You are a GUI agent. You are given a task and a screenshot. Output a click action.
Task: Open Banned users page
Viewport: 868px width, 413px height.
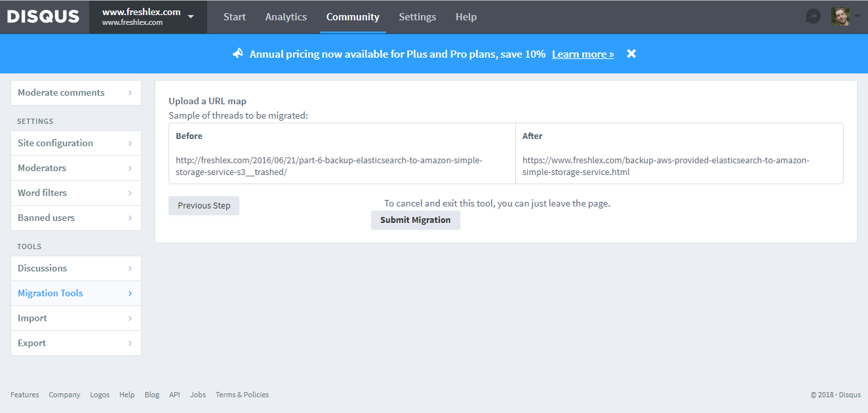coord(76,218)
